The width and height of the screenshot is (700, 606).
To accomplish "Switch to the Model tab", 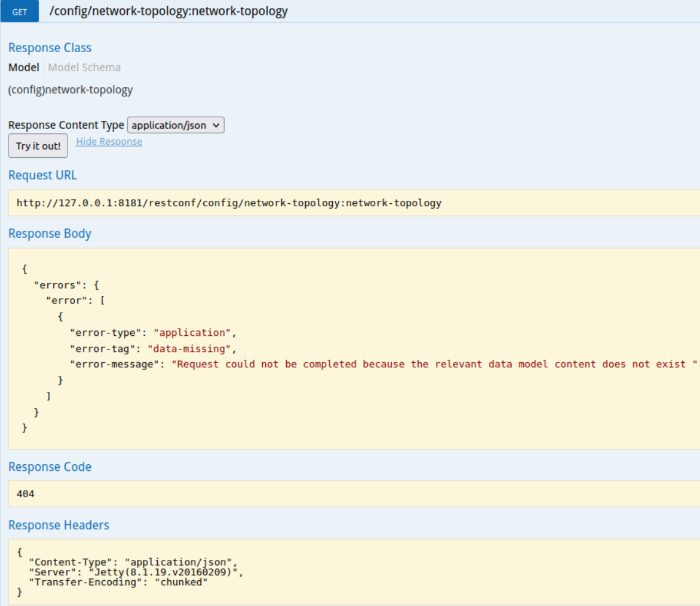I will click(24, 68).
